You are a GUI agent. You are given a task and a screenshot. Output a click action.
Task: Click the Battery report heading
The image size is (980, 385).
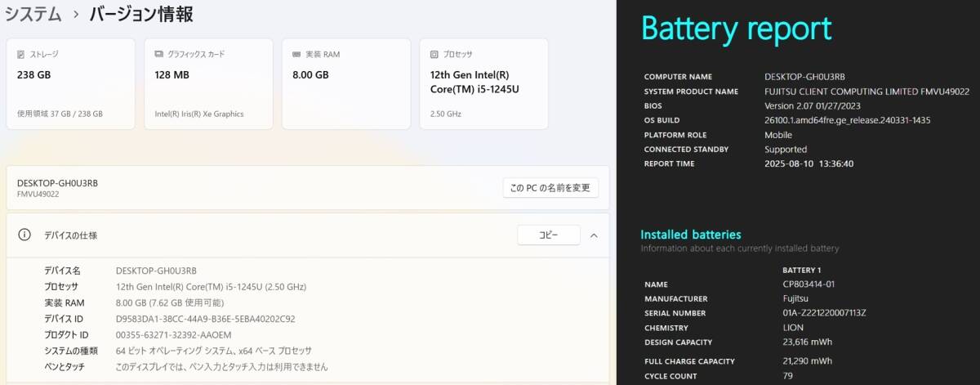click(737, 29)
